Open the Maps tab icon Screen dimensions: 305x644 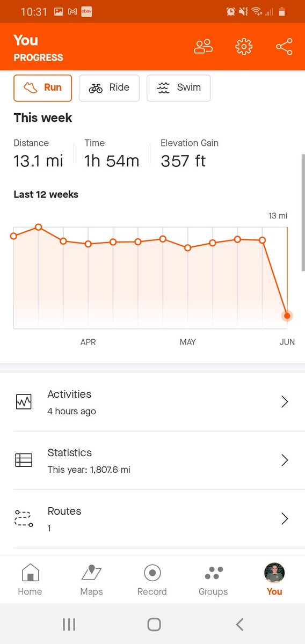click(91, 573)
